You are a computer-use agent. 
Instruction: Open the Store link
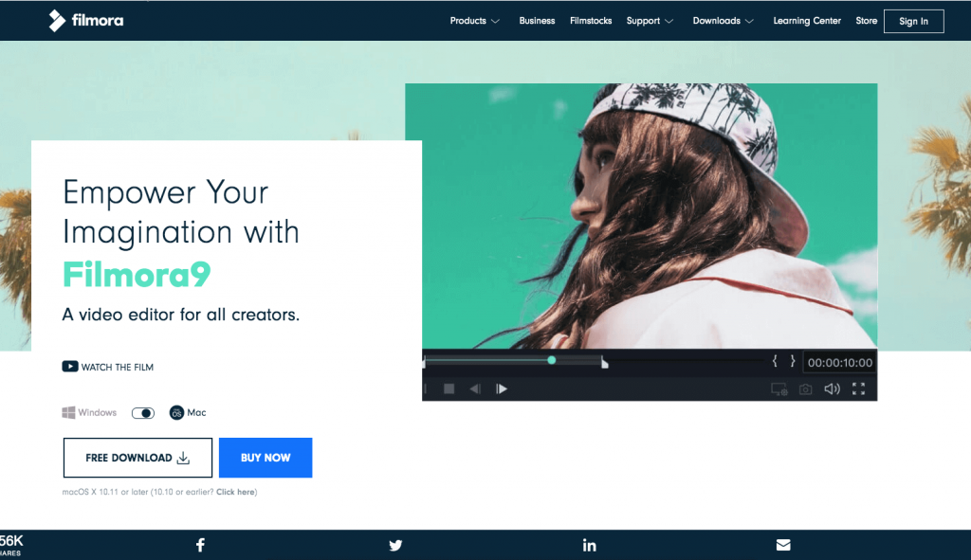click(867, 21)
